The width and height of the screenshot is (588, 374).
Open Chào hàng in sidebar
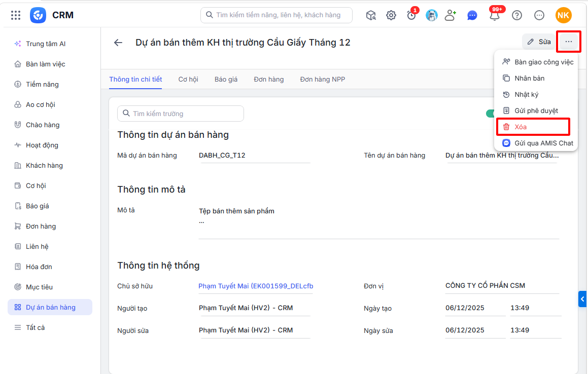pos(50,125)
